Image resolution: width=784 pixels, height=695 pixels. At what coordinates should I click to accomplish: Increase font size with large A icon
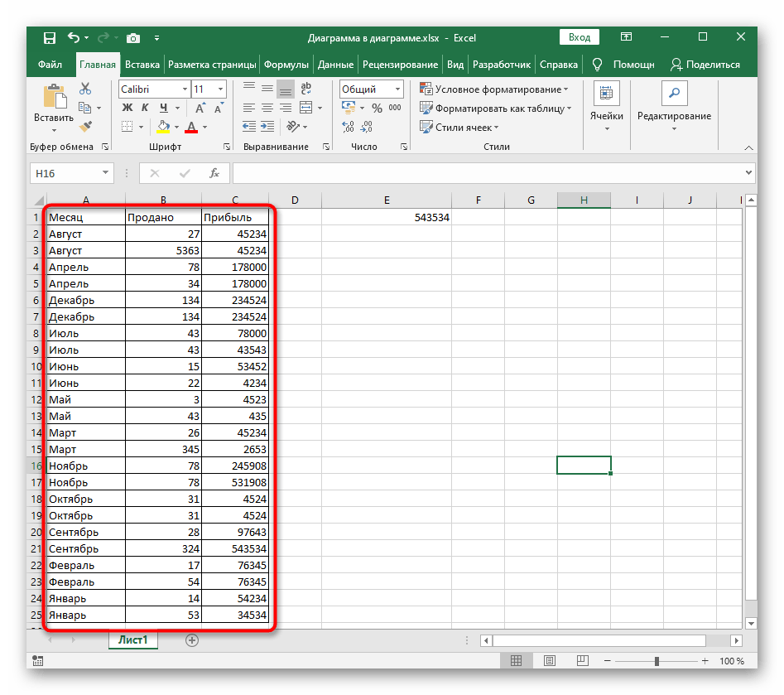point(200,108)
